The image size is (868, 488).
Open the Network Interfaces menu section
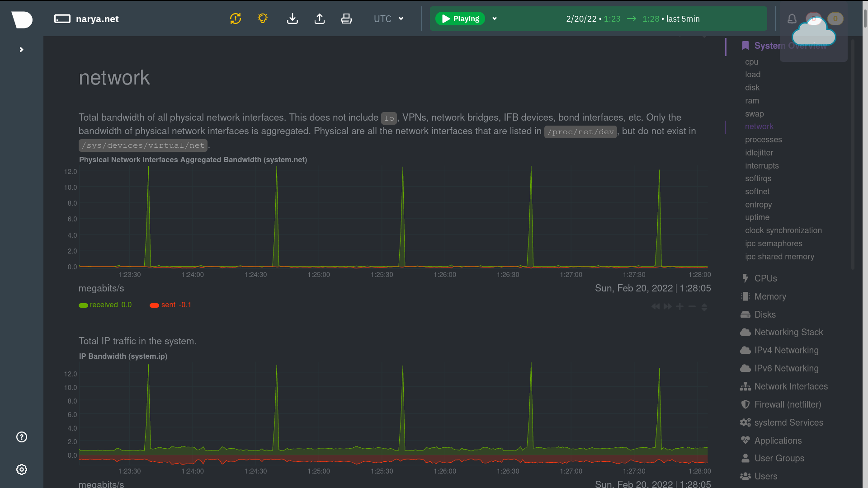[x=791, y=386]
